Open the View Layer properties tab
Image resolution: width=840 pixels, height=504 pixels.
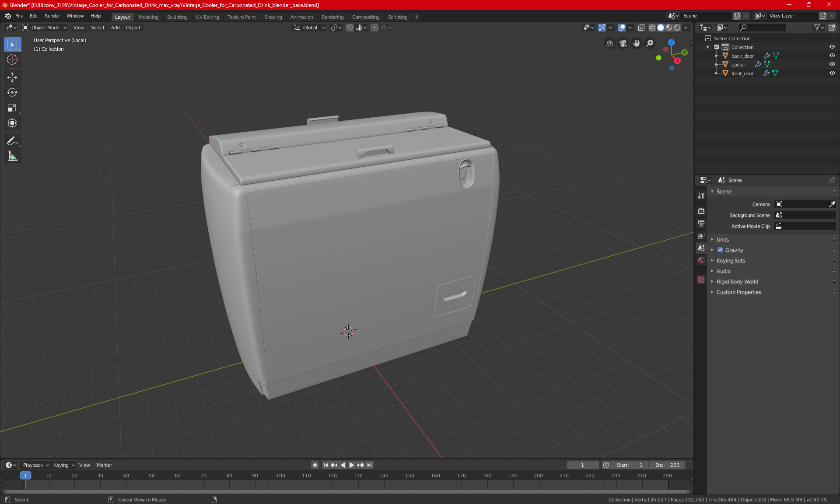pos(701,235)
